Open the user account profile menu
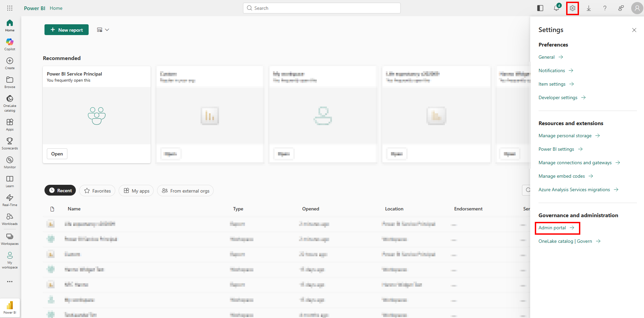 [x=637, y=8]
